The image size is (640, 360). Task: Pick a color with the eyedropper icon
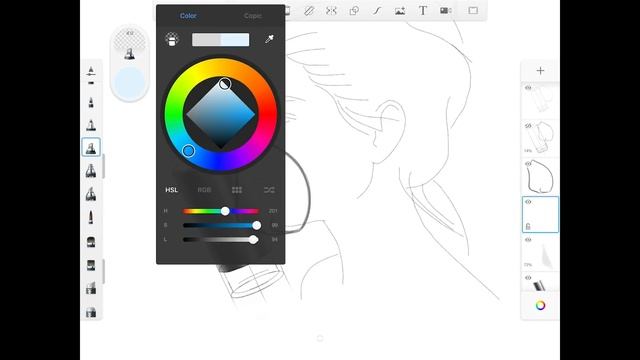click(x=269, y=39)
